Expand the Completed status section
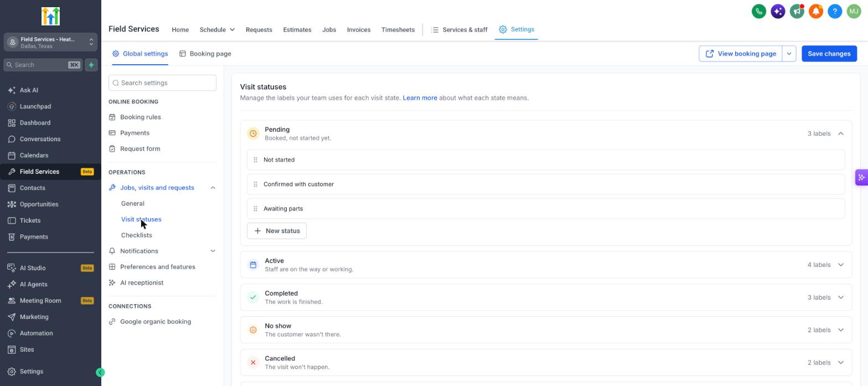This screenshot has width=868, height=386. (x=840, y=297)
